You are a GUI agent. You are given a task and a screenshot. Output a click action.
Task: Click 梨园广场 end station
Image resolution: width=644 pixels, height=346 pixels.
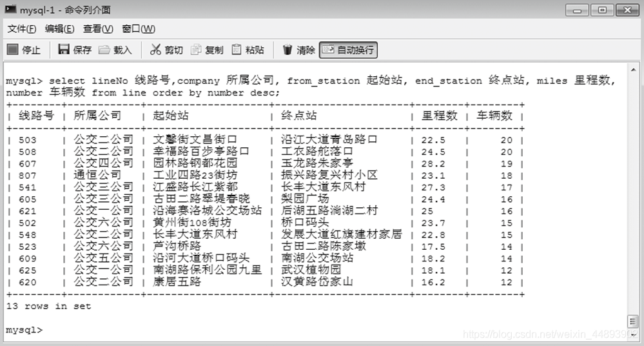[x=305, y=199]
